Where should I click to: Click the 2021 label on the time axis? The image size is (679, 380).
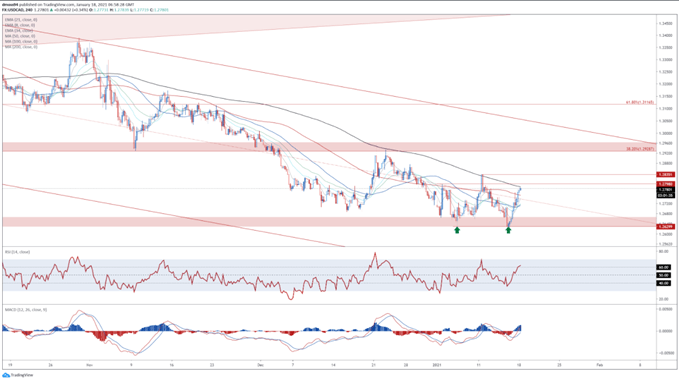(x=437, y=365)
